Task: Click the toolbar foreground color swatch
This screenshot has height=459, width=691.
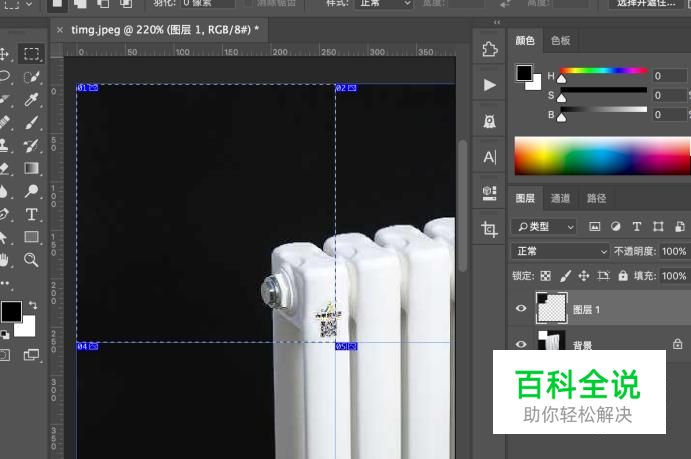Action: 11,311
